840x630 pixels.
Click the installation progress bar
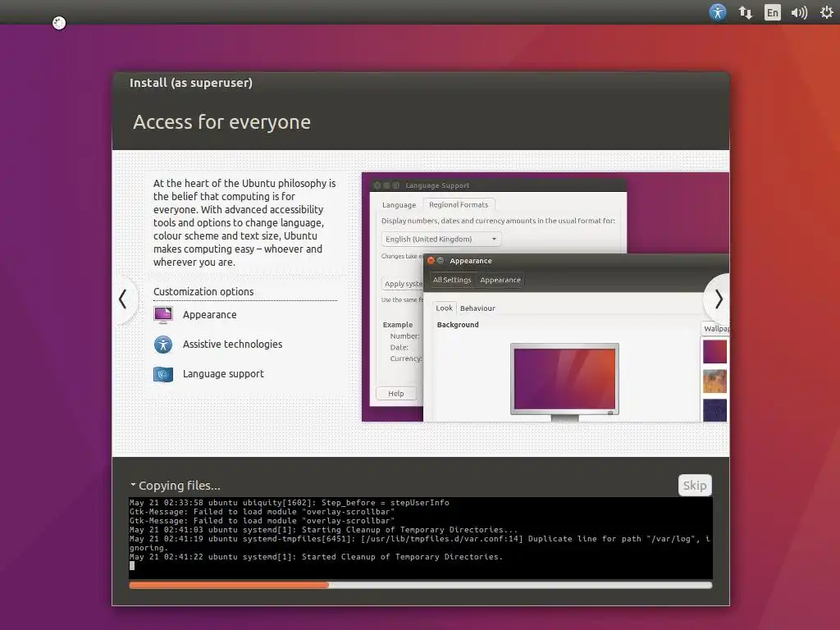pos(421,585)
